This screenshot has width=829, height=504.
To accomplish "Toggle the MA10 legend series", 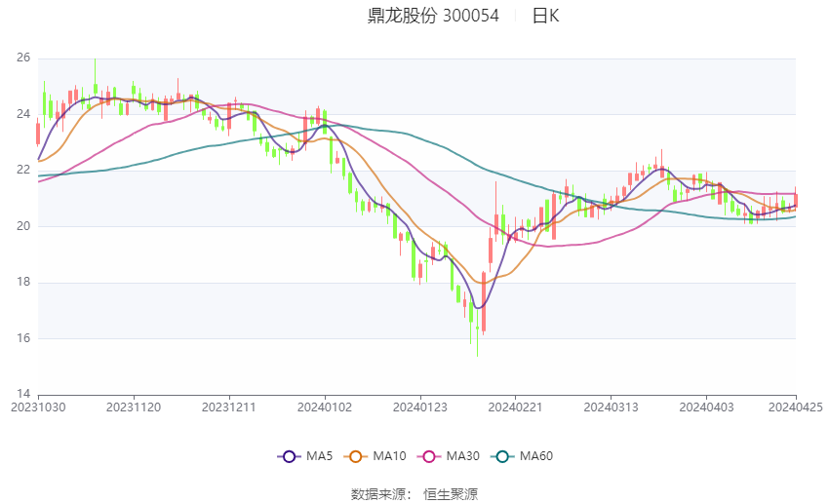I will [x=375, y=456].
